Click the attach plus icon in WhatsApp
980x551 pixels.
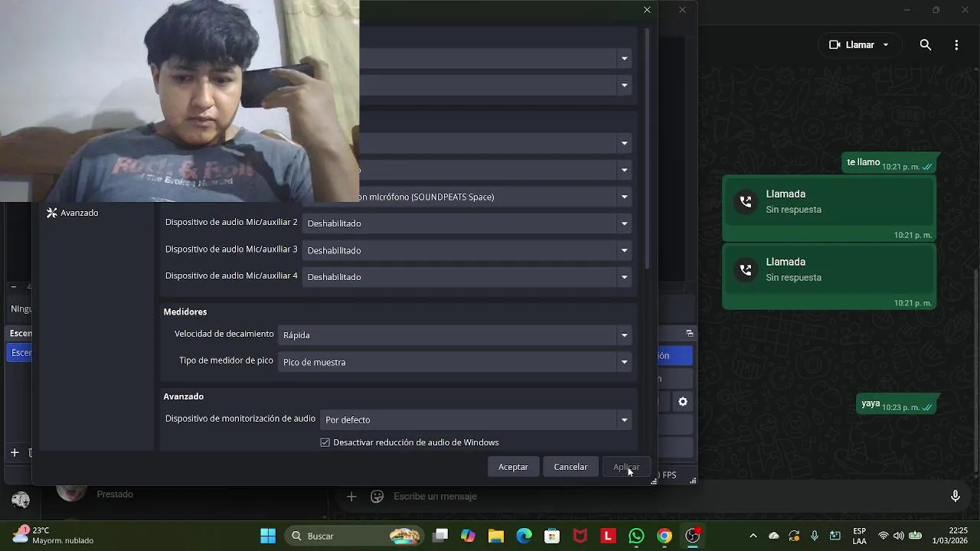[351, 497]
